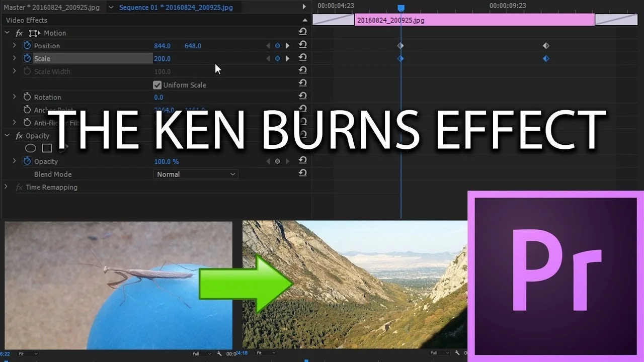The image size is (644, 362).
Task: Expand the Position property
Action: 15,46
